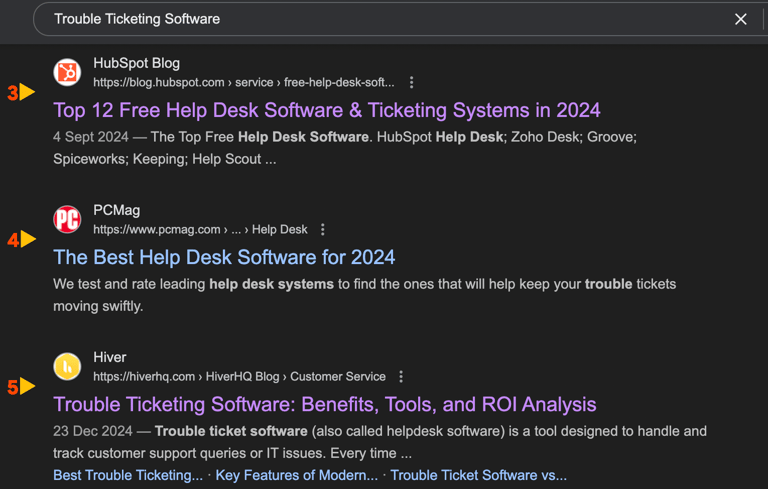Open Top 12 Free Help Desk Software link

(x=327, y=110)
